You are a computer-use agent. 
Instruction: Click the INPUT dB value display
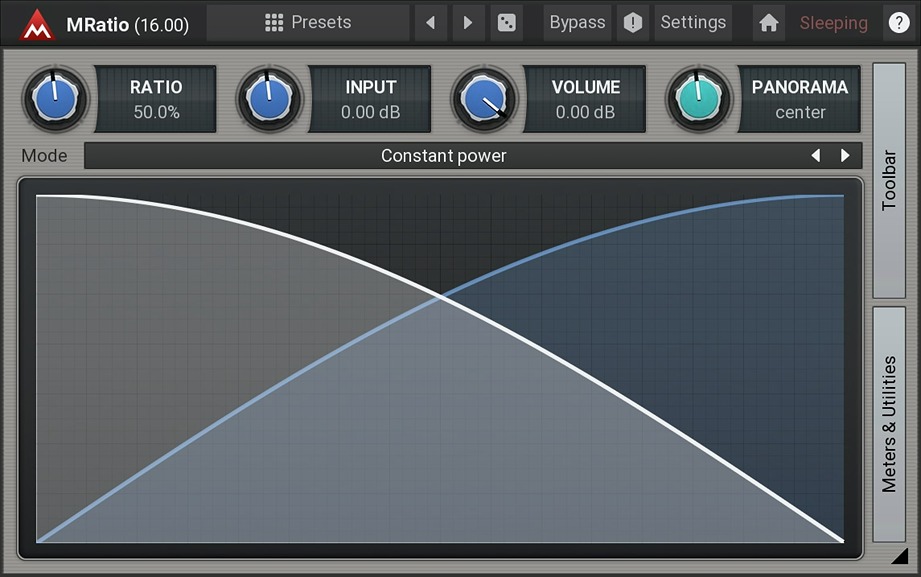click(369, 113)
